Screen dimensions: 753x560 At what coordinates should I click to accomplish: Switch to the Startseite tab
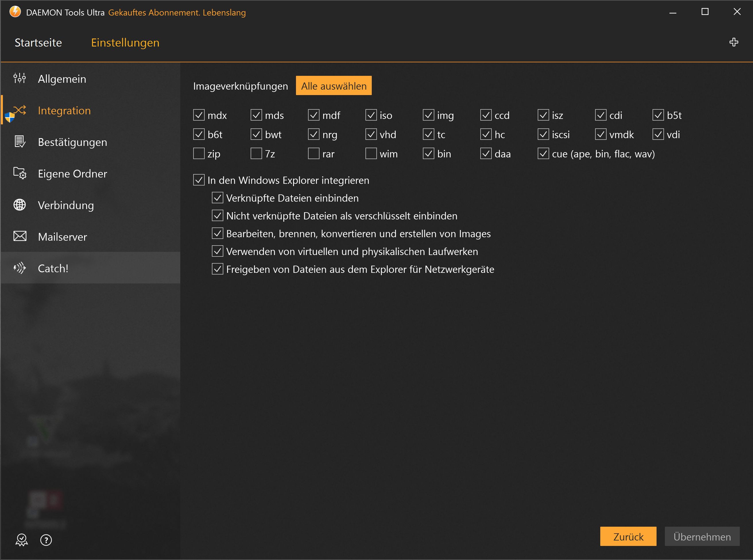coord(38,43)
